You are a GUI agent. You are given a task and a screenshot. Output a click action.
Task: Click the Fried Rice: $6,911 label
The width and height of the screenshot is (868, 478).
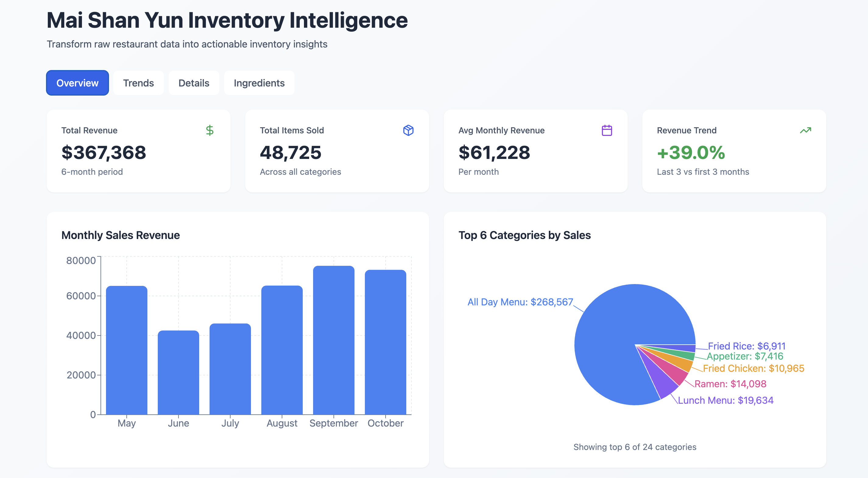746,346
